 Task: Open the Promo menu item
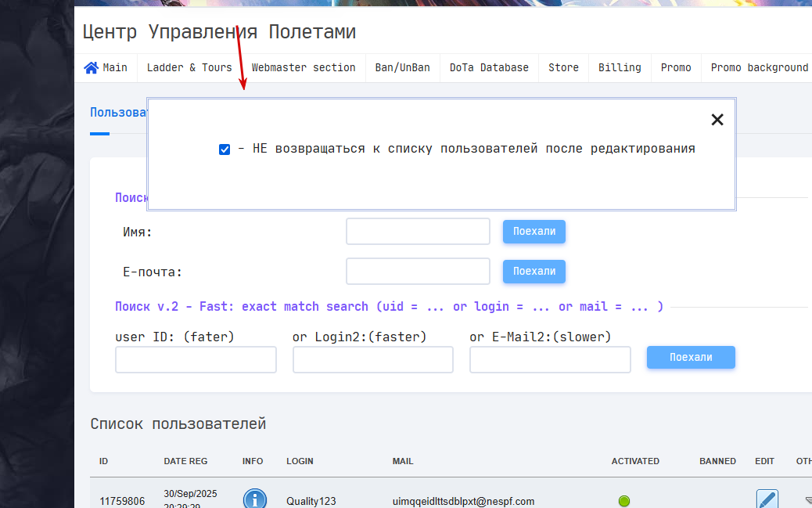tap(676, 68)
